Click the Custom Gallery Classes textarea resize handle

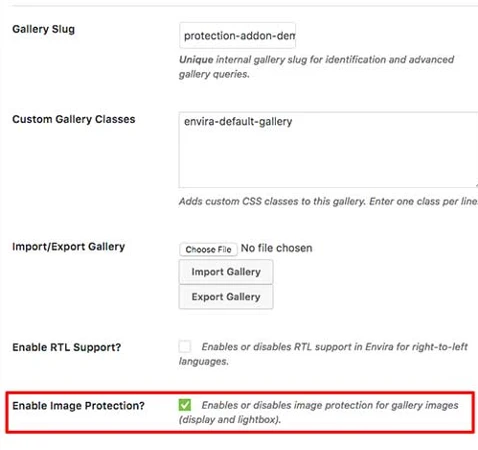(476, 185)
